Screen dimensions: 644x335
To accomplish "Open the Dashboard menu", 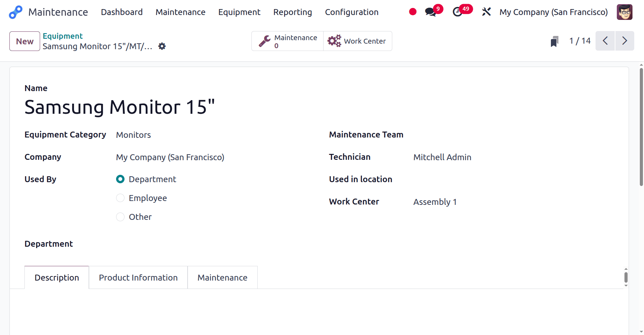I will [x=122, y=12].
